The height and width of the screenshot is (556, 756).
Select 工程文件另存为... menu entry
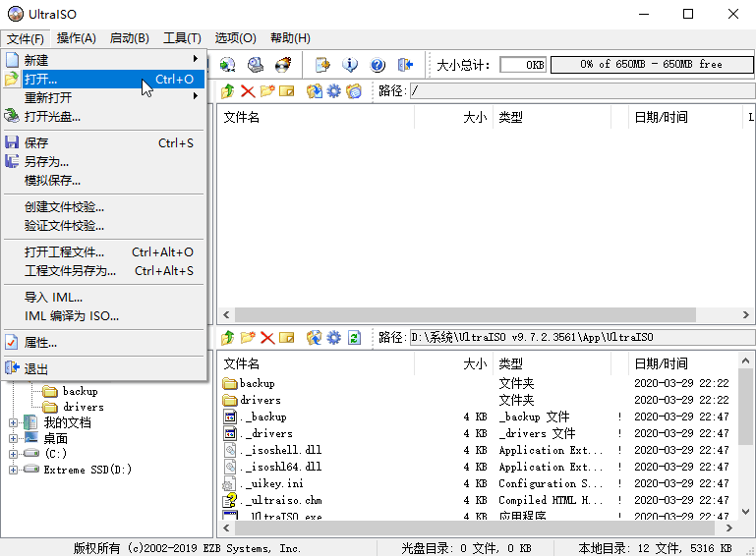(104, 271)
